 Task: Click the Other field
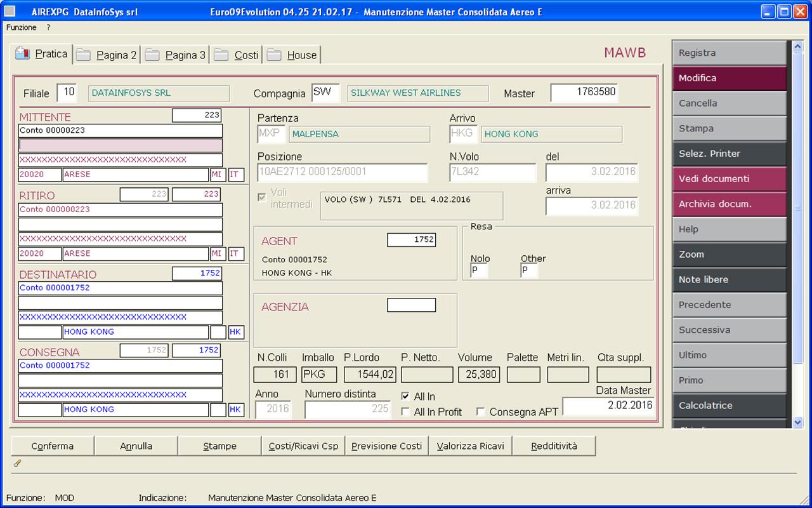pyautogui.click(x=529, y=271)
